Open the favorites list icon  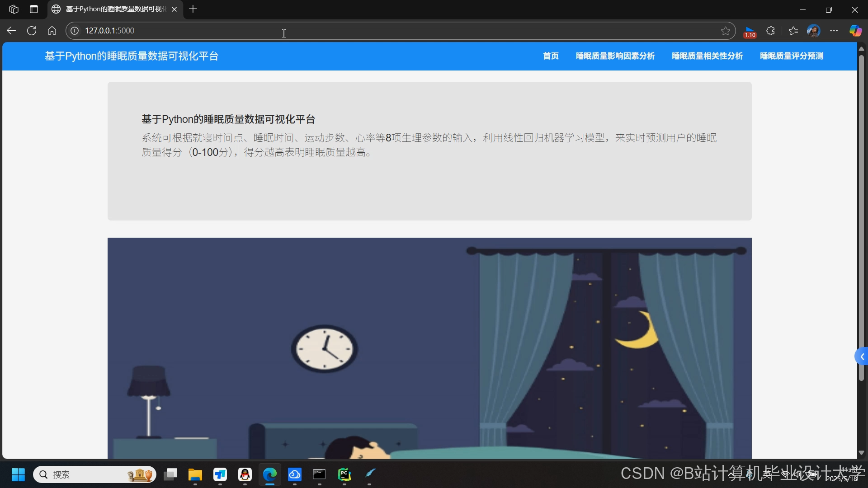point(793,31)
